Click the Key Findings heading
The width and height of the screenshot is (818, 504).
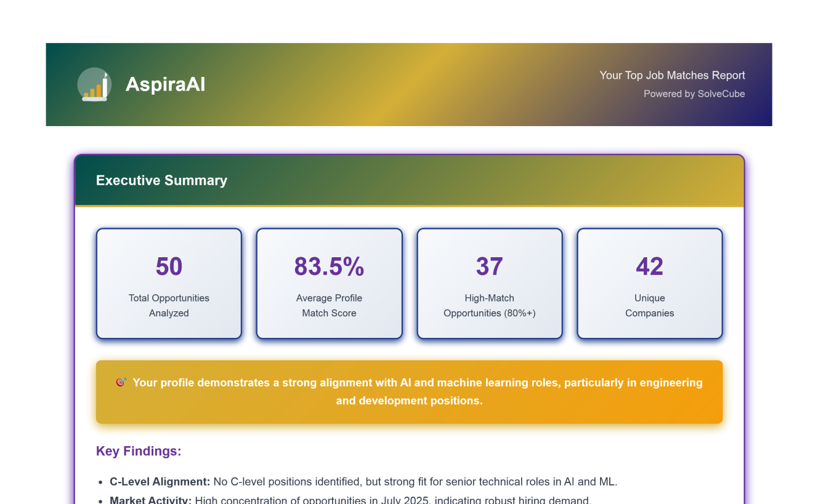click(139, 451)
